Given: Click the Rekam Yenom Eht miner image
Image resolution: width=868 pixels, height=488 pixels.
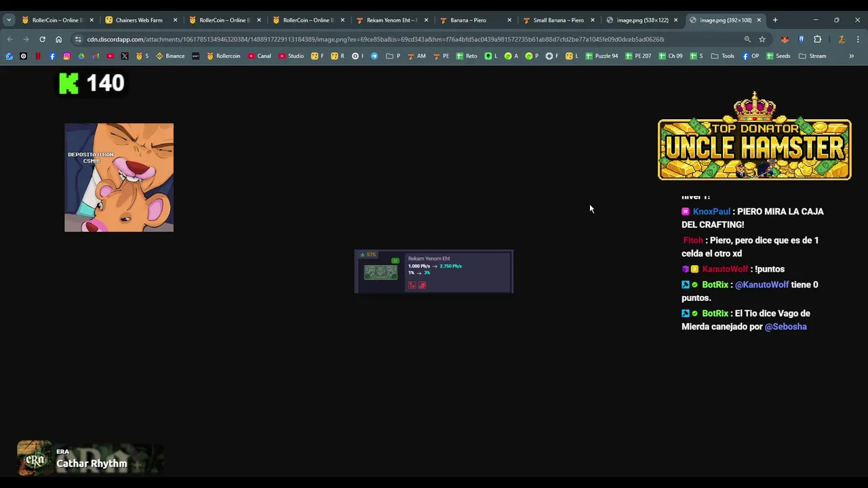Looking at the screenshot, I should pos(381,272).
